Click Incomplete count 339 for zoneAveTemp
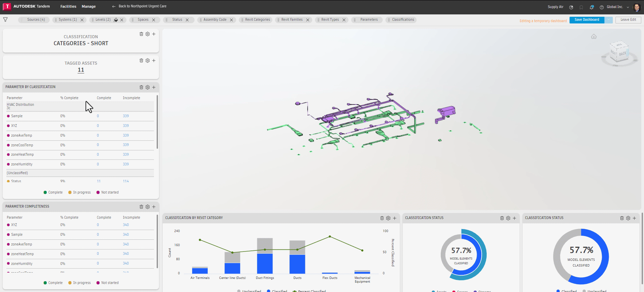644x292 pixels. pyautogui.click(x=126, y=135)
